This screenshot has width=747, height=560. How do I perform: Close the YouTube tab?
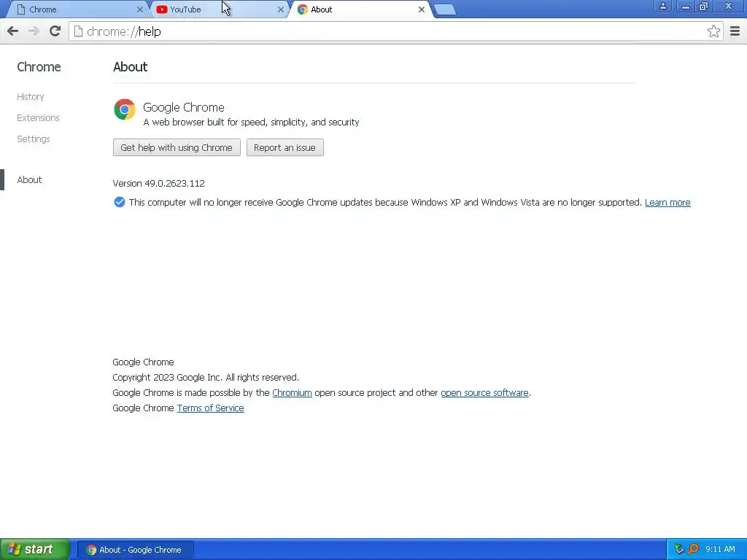pyautogui.click(x=281, y=9)
